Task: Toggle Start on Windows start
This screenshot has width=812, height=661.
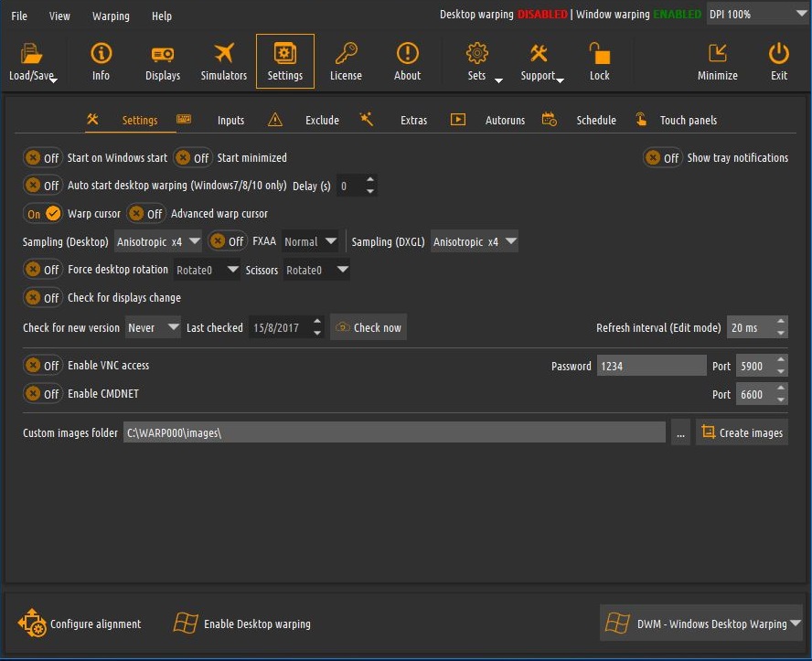Action: (42, 157)
